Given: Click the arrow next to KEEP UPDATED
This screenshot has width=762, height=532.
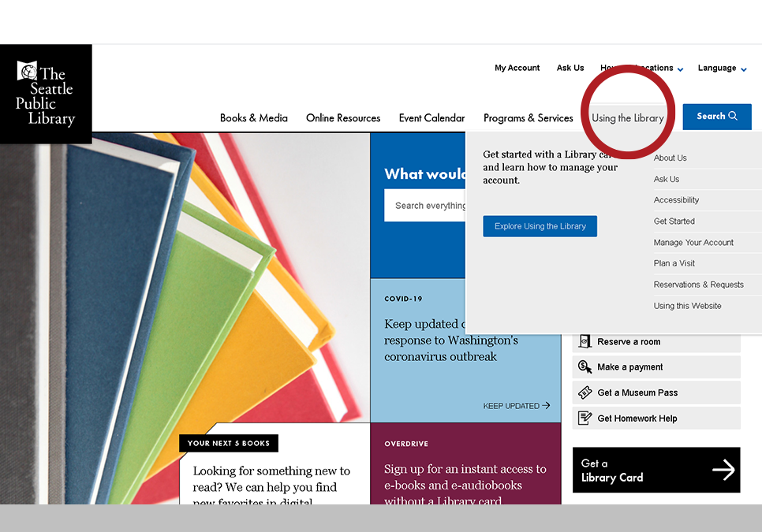Looking at the screenshot, I should click(x=545, y=406).
